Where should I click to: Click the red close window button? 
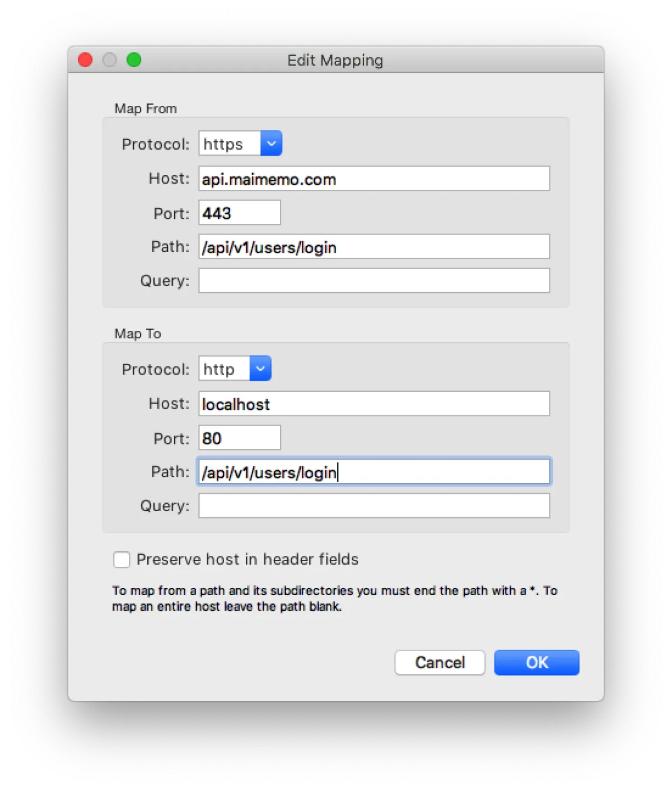pyautogui.click(x=85, y=60)
